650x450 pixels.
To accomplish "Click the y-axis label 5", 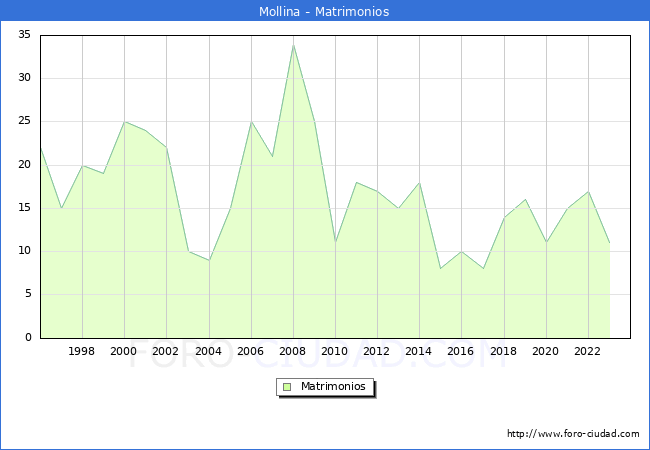I will 28,294.
